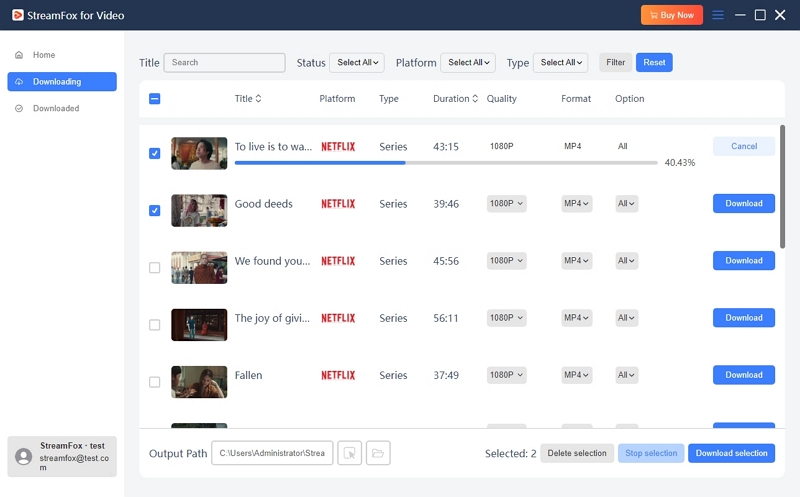The width and height of the screenshot is (800, 497).
Task: Cancel the To live is to wa... download
Action: (x=744, y=146)
